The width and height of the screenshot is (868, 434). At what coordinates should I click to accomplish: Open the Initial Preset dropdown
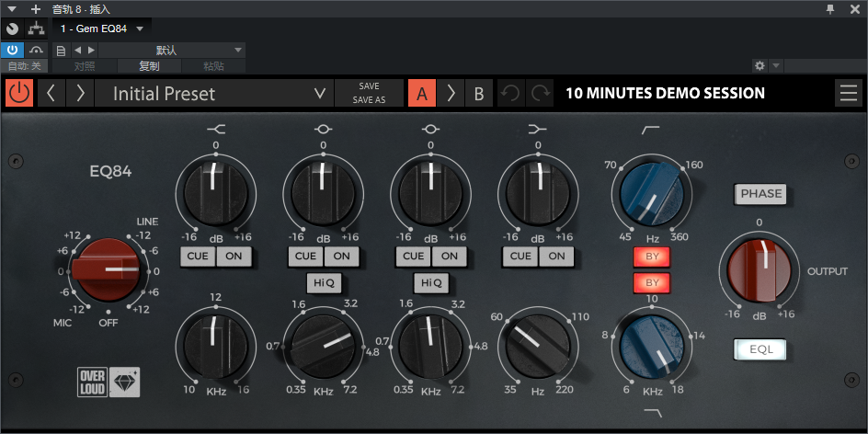point(214,93)
